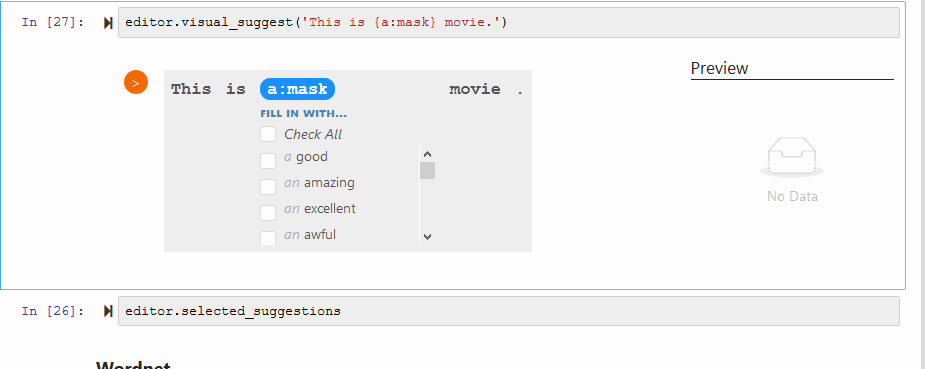Click the suggestion list scroll-down arrow
The width and height of the screenshot is (925, 369).
(x=428, y=237)
